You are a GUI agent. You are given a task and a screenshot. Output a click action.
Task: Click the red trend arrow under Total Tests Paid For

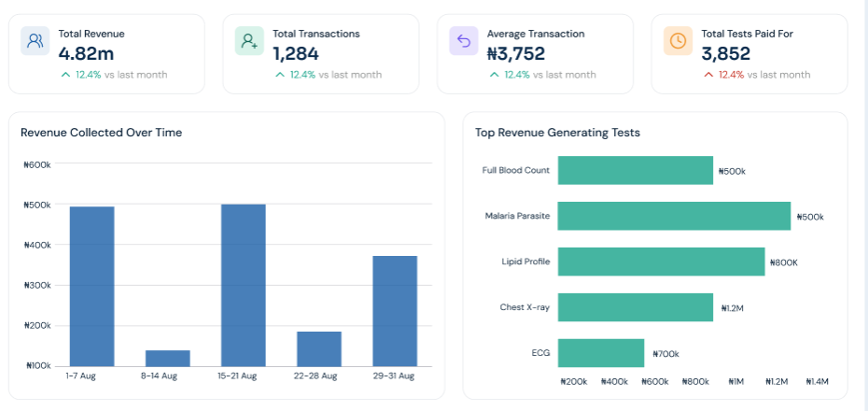(708, 75)
